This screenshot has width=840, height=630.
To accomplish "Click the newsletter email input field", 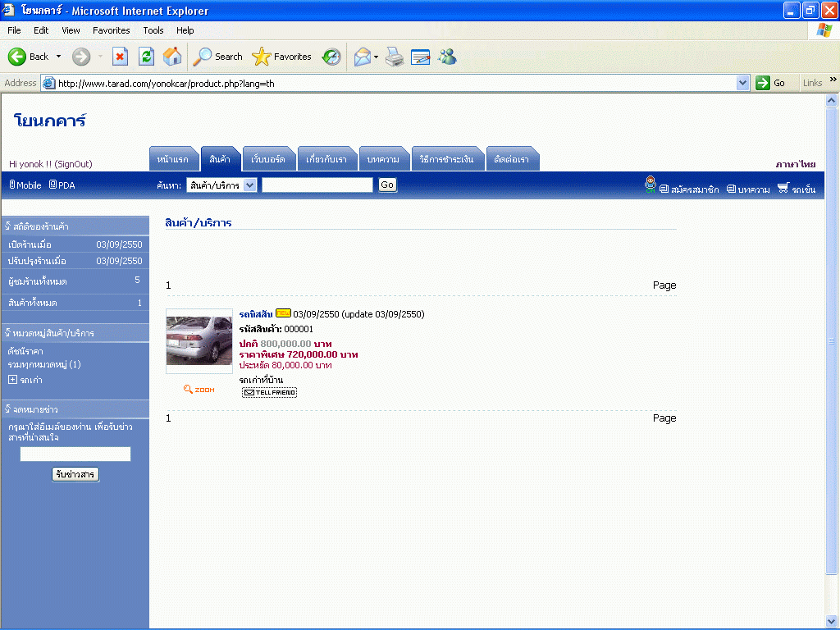I will pyautogui.click(x=75, y=454).
